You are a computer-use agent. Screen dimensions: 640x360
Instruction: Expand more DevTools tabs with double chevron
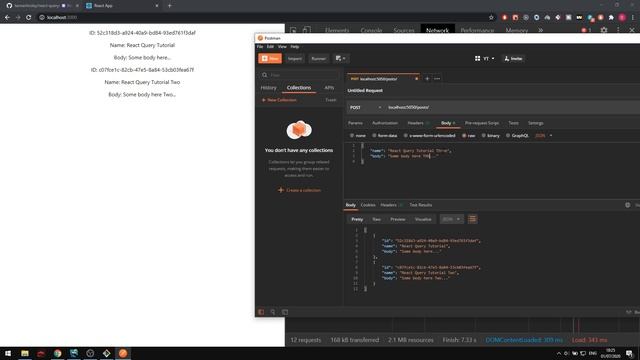tap(540, 30)
